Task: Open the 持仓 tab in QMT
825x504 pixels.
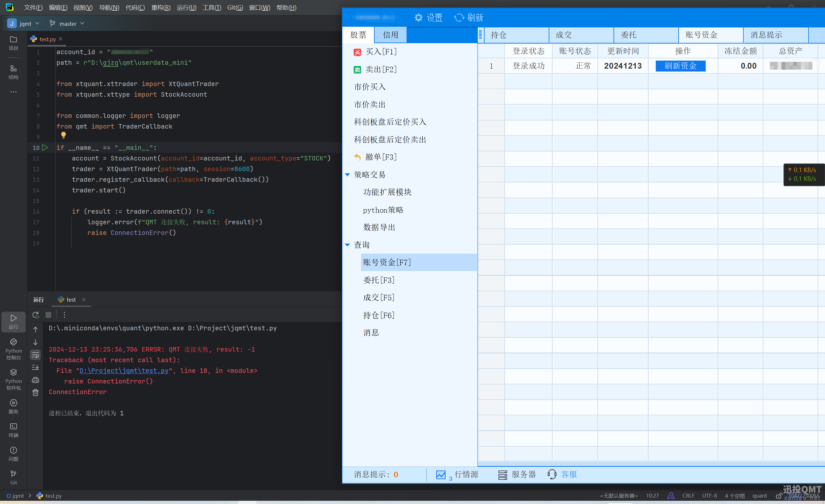Action: 516,35
